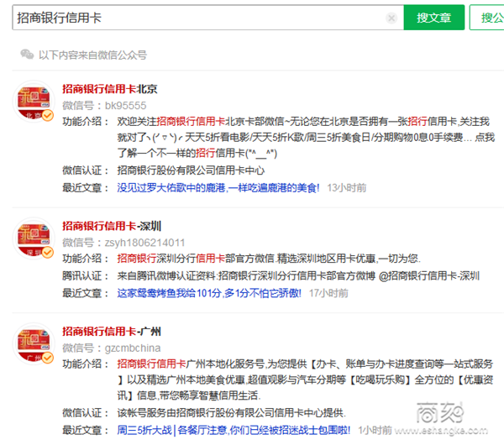This screenshot has height=445, width=504.
Task: Click the WeChat ID bk95555
Action: [x=126, y=105]
